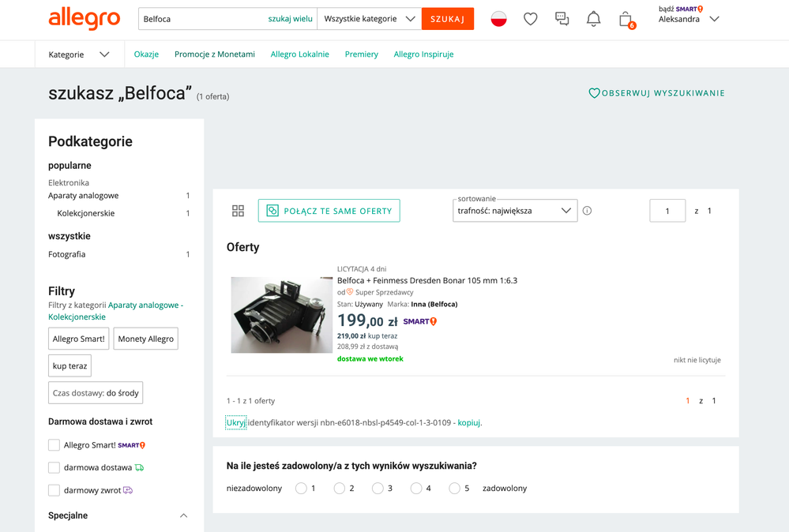Select satisfaction rating 3 radio button
The height and width of the screenshot is (532, 789).
[x=378, y=489]
